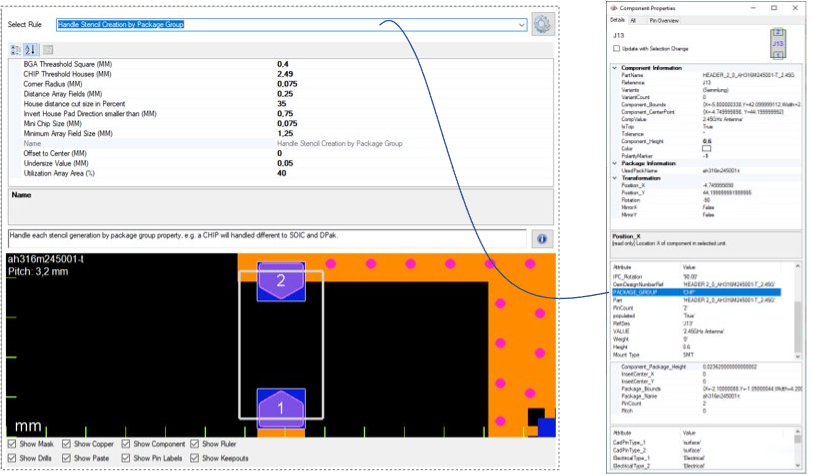Image resolution: width=813 pixels, height=476 pixels.
Task: Select the Corner Radius (MM) property
Action: point(281,84)
